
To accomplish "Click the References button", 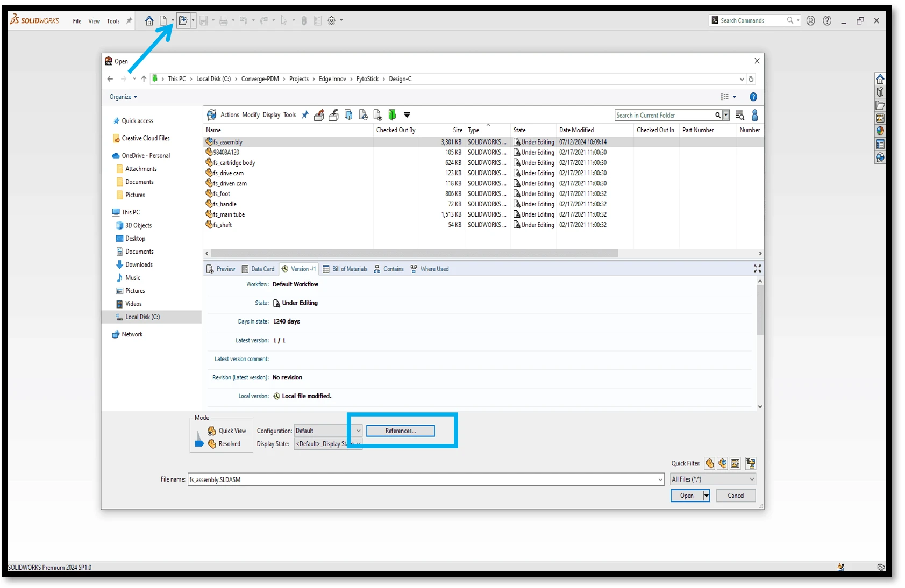I will tap(400, 431).
